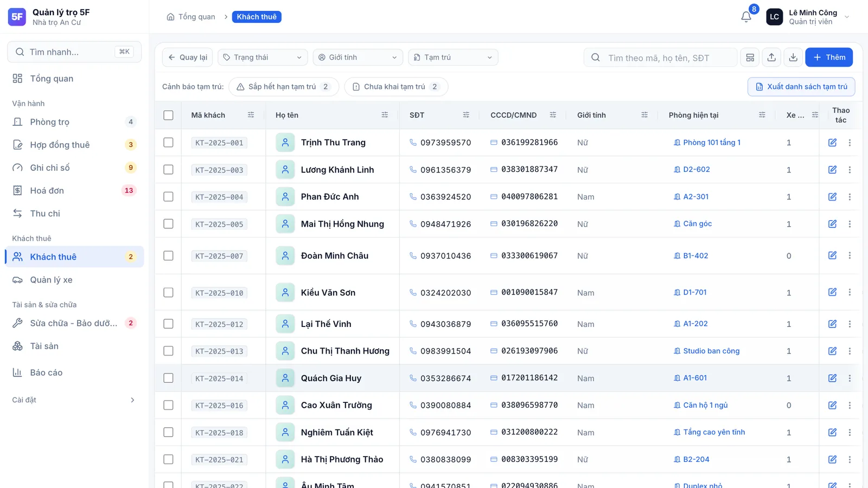868x488 pixels.
Task: Select checkbox for KT-2025-018
Action: (x=168, y=432)
